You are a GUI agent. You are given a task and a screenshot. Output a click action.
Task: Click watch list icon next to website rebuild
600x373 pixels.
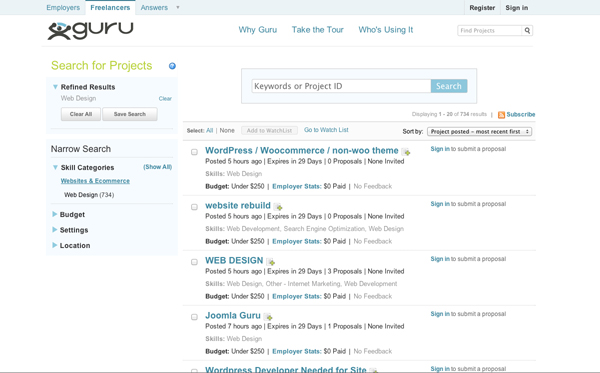tap(278, 207)
